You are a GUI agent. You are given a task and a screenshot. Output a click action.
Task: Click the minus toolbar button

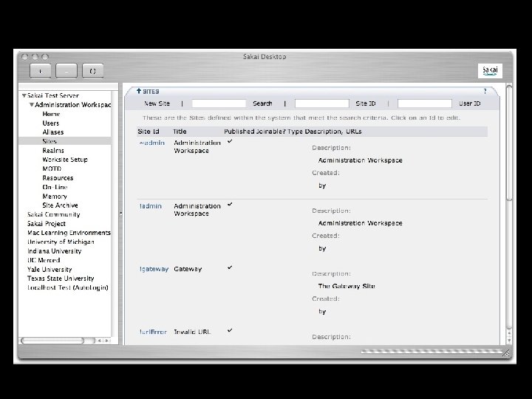click(x=66, y=71)
